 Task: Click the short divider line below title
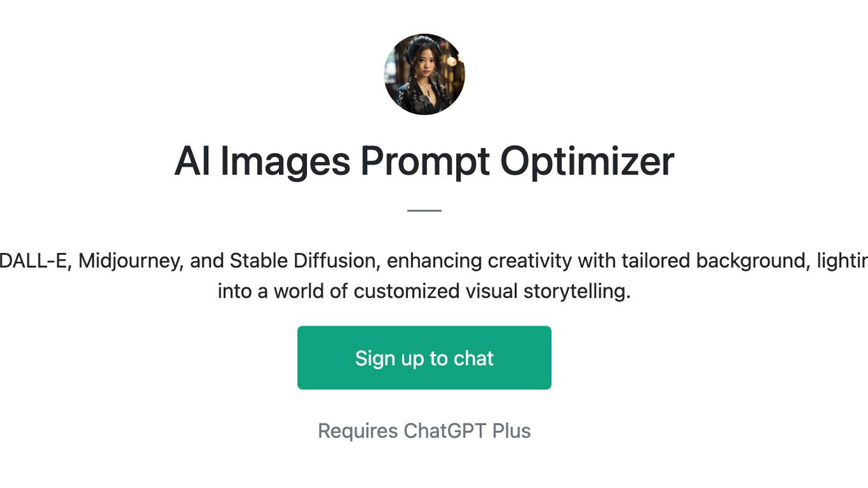click(x=424, y=210)
